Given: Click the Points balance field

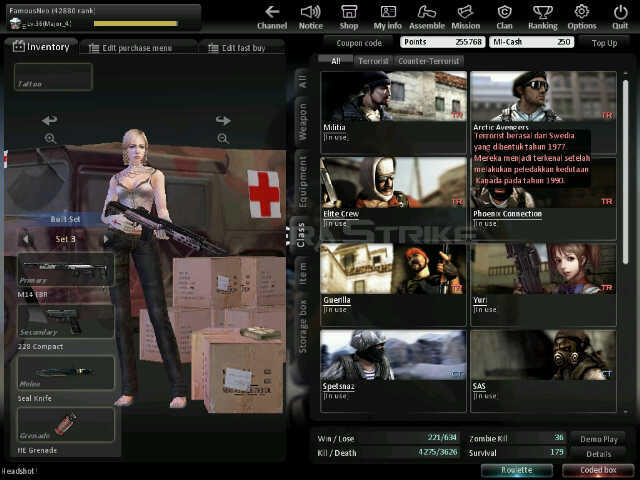Looking at the screenshot, I should pyautogui.click(x=442, y=42).
